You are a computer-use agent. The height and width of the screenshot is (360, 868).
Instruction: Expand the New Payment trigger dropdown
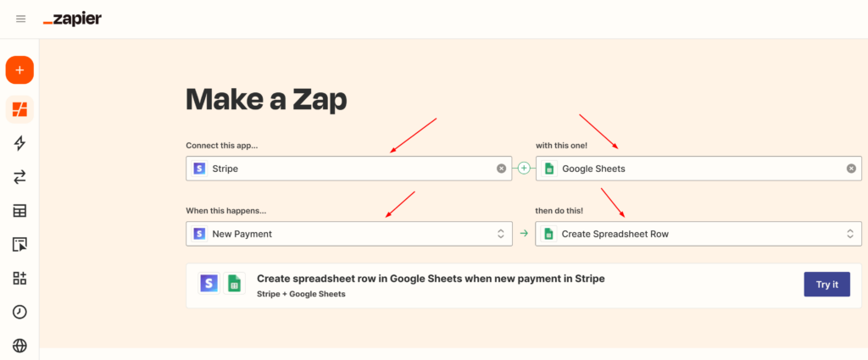pyautogui.click(x=348, y=234)
